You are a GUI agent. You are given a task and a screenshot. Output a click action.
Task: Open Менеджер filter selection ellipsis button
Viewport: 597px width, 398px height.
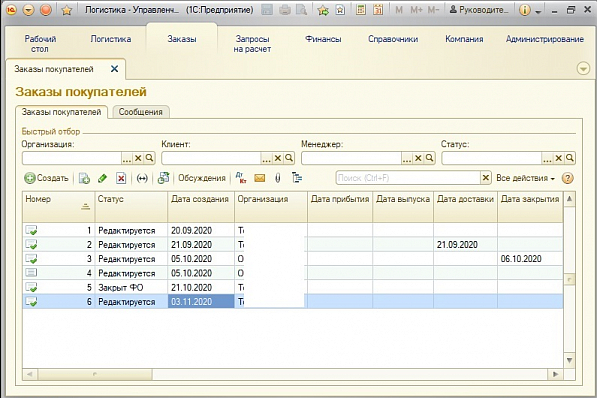pos(407,158)
